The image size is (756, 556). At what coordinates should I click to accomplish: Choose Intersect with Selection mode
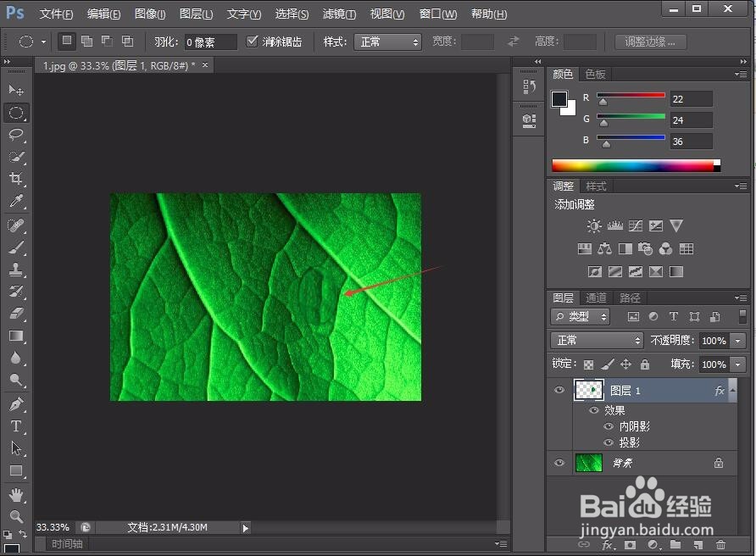click(x=127, y=42)
